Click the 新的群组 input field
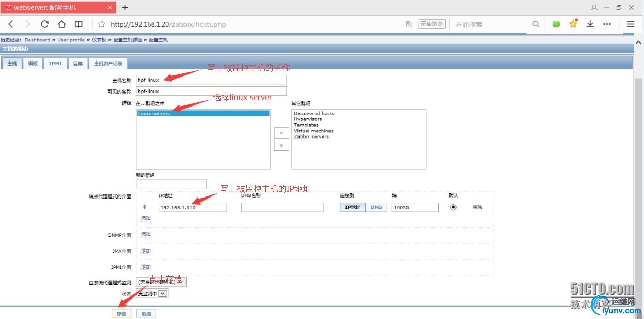 coord(171,184)
